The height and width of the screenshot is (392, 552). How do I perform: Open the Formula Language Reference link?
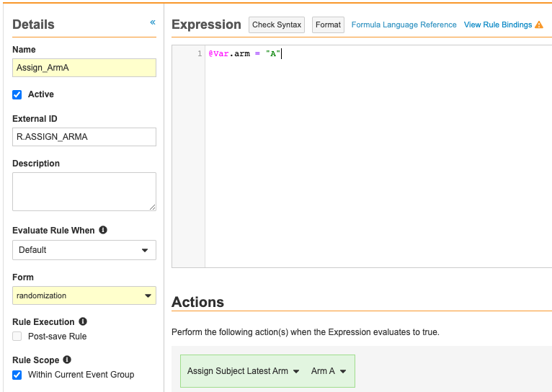(404, 24)
